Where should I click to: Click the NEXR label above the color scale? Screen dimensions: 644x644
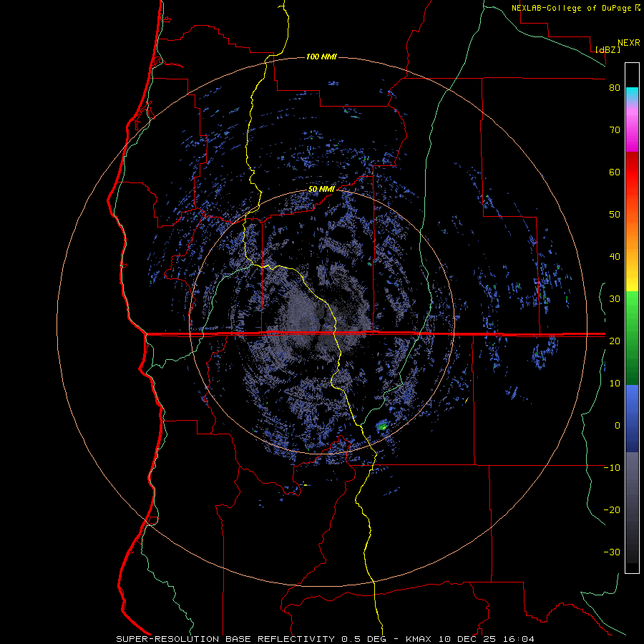(628, 42)
